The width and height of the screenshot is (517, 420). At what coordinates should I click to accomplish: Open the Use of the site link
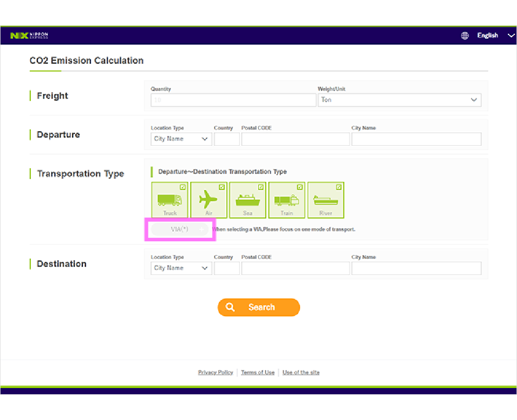[301, 373]
